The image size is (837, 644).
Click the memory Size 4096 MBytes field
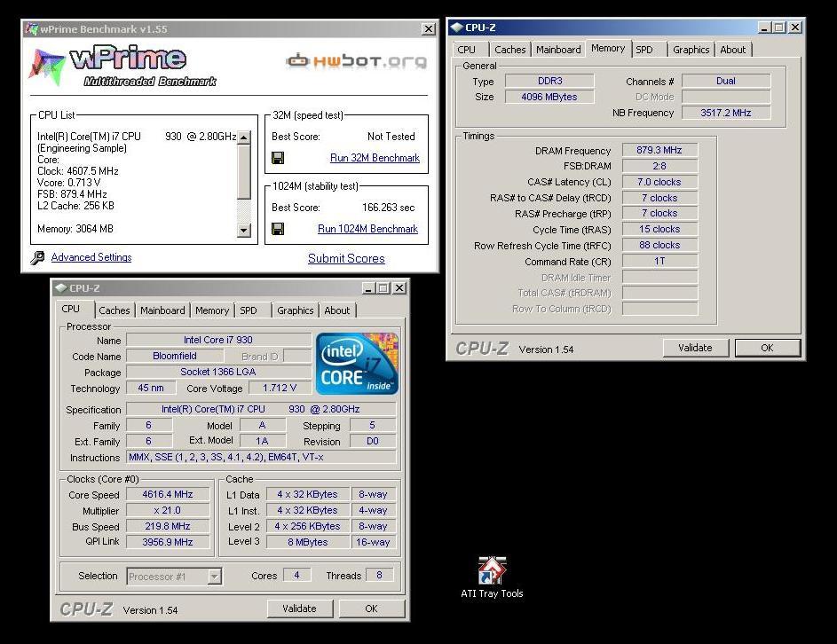549,97
